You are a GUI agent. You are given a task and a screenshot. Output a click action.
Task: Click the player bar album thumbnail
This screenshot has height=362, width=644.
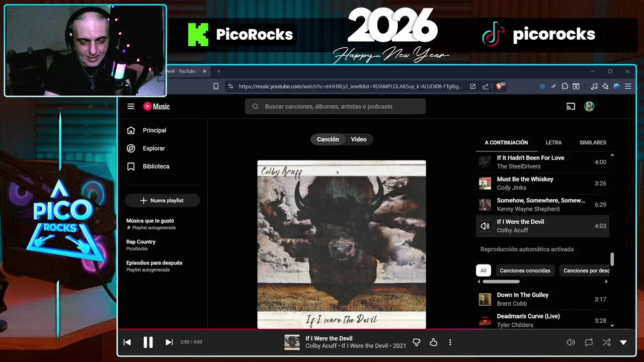(x=292, y=342)
